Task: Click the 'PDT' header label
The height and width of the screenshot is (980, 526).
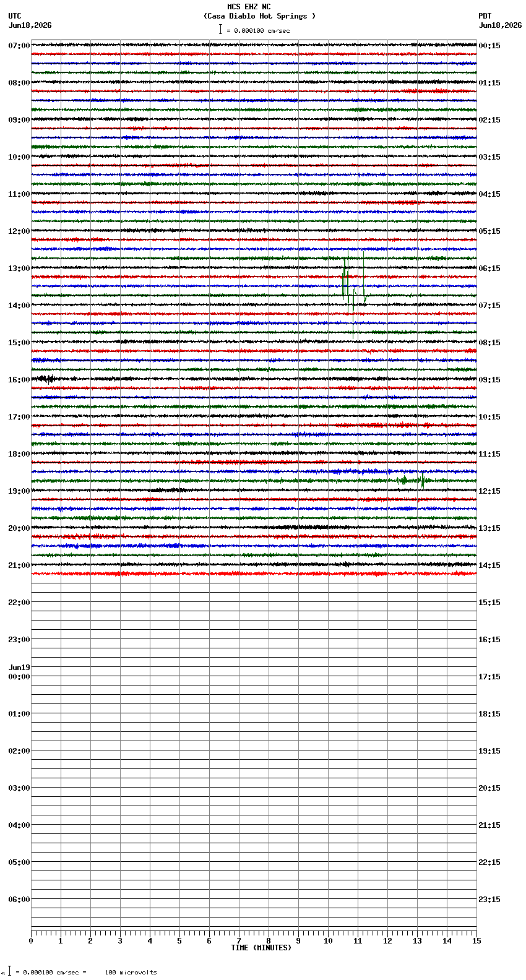Action: click(x=485, y=16)
